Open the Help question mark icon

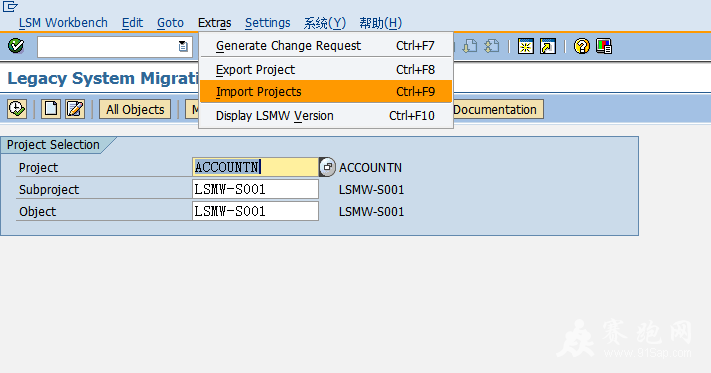582,46
